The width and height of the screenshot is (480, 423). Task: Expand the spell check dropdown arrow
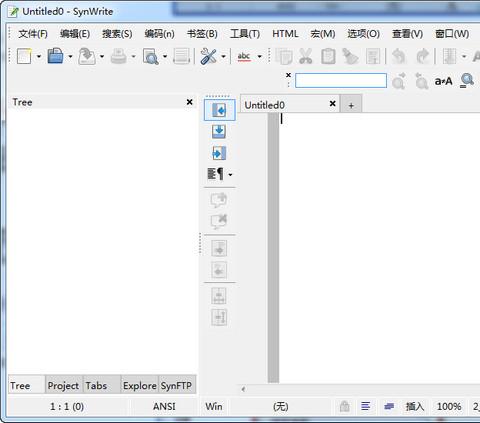pos(259,57)
